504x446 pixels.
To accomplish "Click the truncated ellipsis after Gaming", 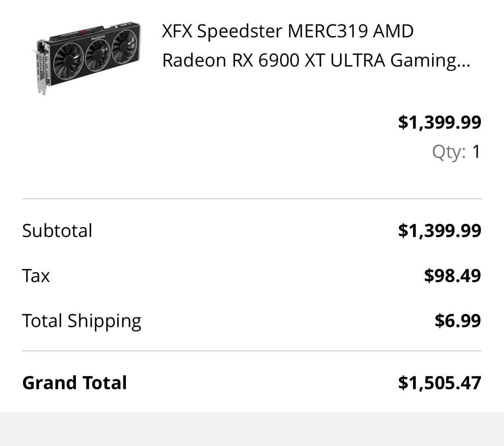I will coord(464,65).
